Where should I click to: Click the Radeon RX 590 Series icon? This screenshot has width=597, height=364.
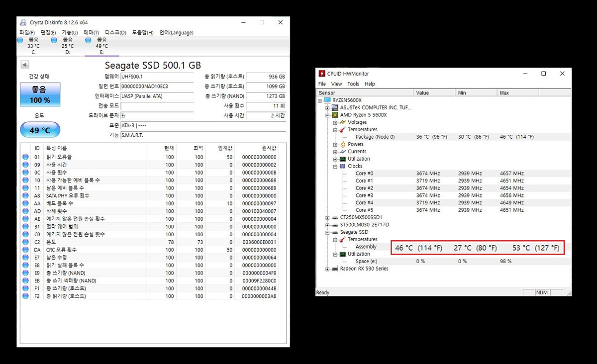coord(335,269)
